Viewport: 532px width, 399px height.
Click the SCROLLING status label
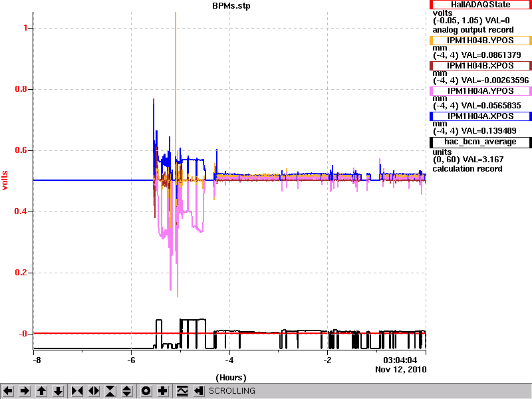click(x=232, y=391)
